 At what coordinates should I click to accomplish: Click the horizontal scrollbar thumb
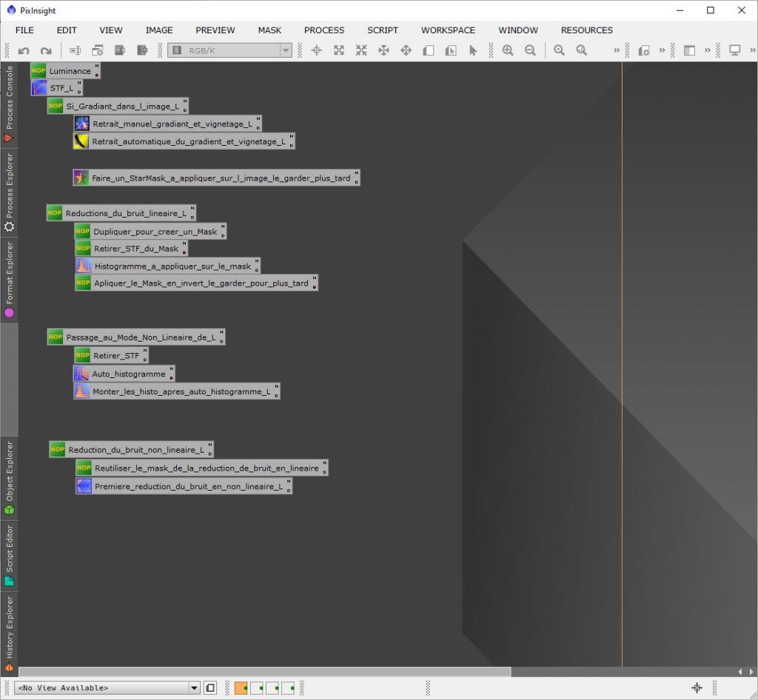pyautogui.click(x=264, y=671)
